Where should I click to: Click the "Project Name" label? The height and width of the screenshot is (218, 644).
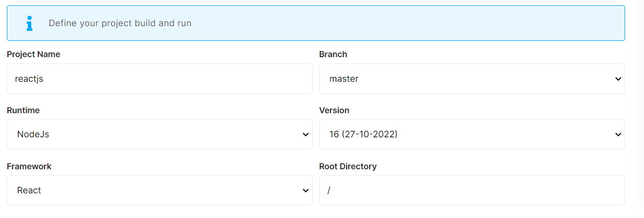[34, 54]
